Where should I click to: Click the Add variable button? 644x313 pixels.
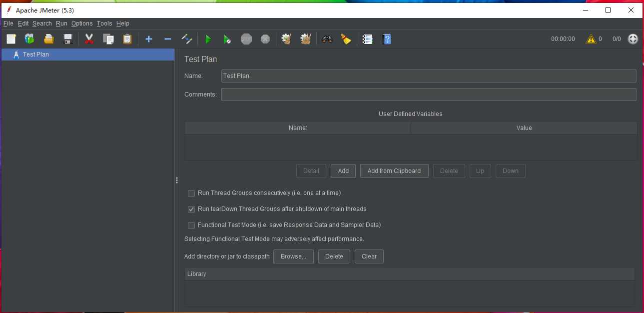coord(343,171)
